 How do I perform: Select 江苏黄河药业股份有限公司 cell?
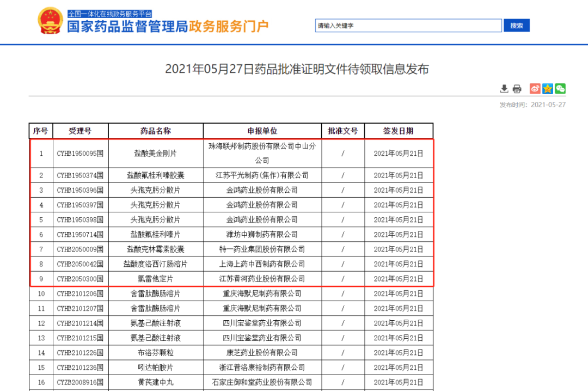tap(262, 279)
